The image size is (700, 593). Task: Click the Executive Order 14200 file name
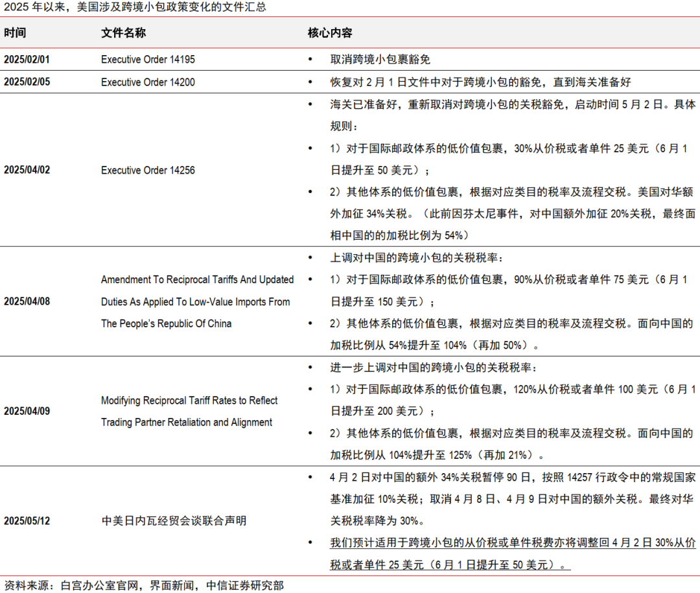pyautogui.click(x=148, y=82)
